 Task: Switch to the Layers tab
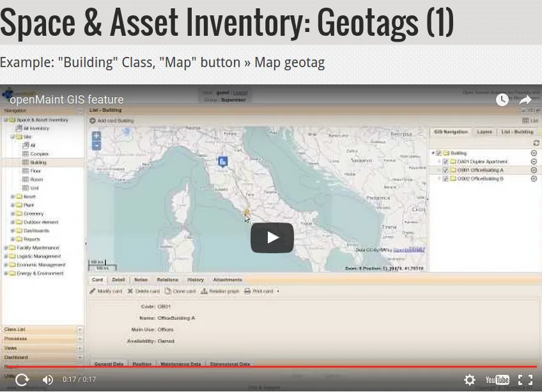[484, 132]
